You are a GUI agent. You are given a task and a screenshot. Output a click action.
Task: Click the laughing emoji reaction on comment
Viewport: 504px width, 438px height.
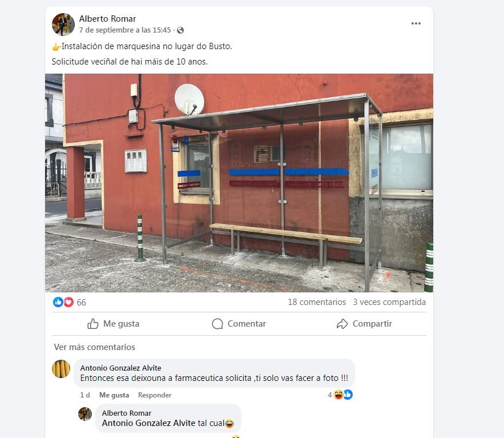pyautogui.click(x=338, y=395)
